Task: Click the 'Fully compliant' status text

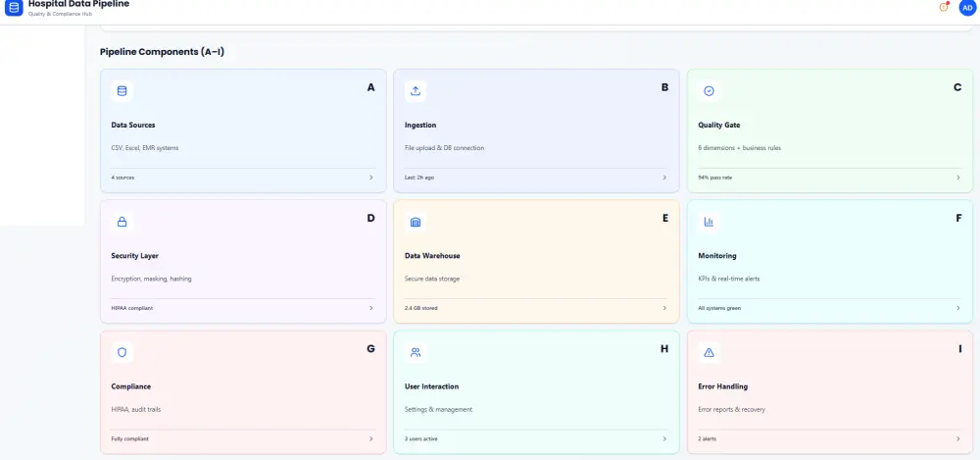Action: pyautogui.click(x=130, y=439)
